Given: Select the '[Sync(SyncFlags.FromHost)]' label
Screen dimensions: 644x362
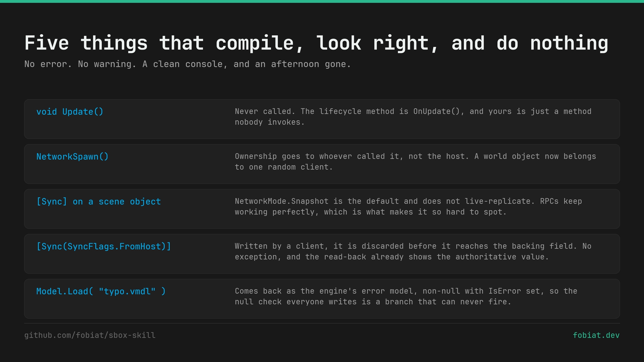Looking at the screenshot, I should coord(104,246).
